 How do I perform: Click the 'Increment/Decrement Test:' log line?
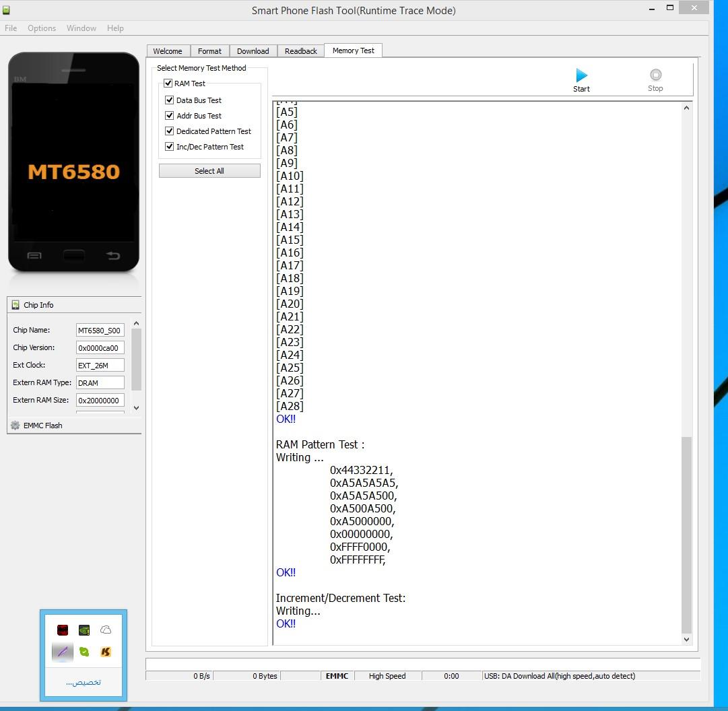(x=341, y=599)
